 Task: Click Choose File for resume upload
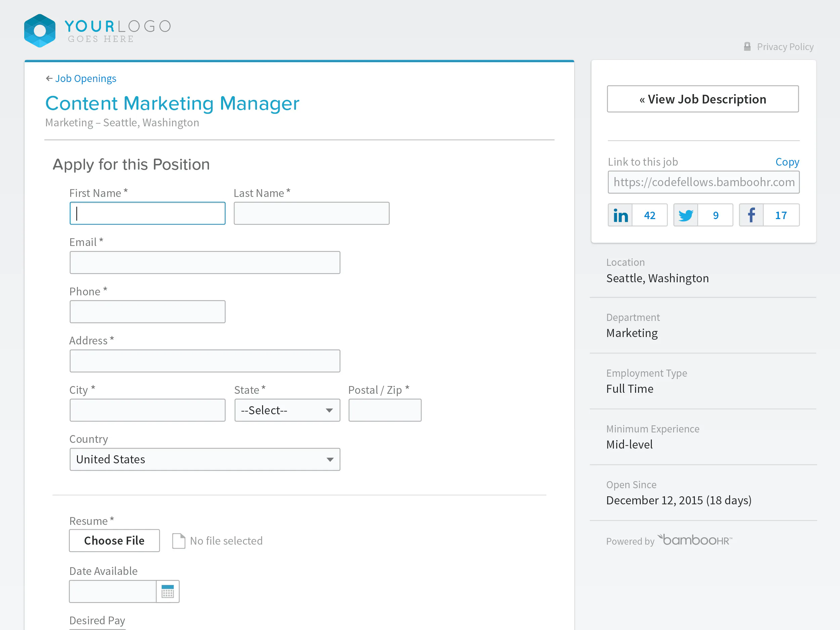[114, 540]
